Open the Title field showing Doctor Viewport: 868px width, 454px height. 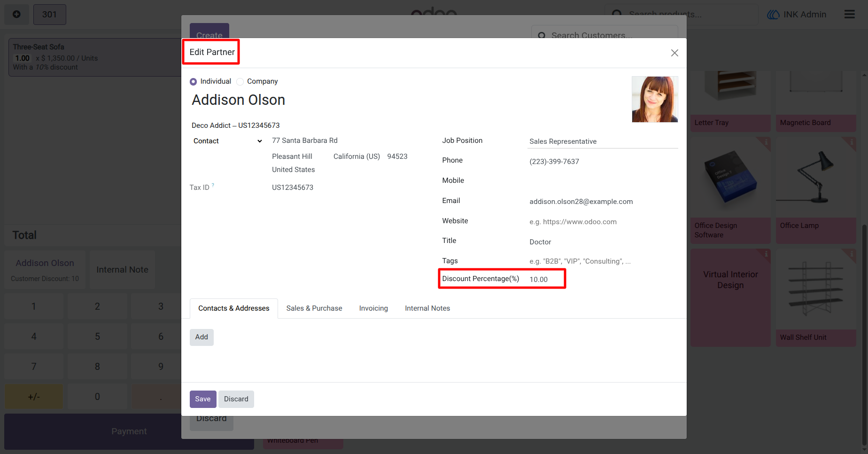click(603, 242)
